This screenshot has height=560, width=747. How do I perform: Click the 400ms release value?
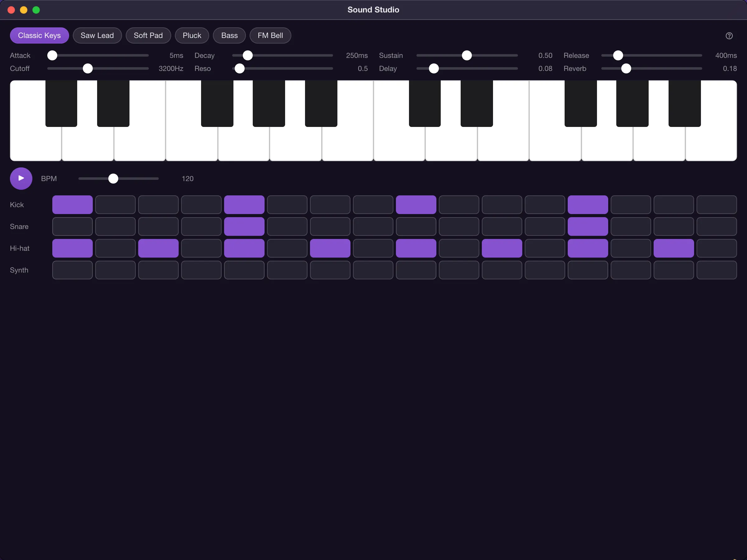726,55
